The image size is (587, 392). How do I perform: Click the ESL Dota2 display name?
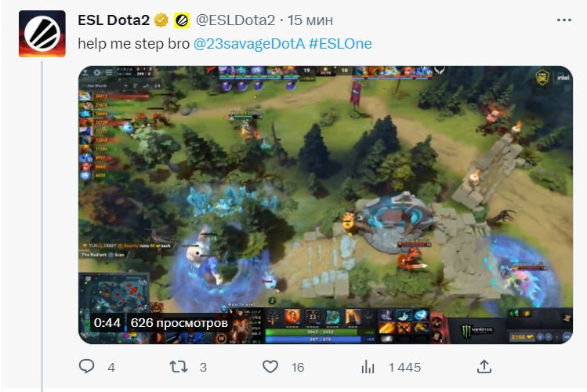click(114, 20)
